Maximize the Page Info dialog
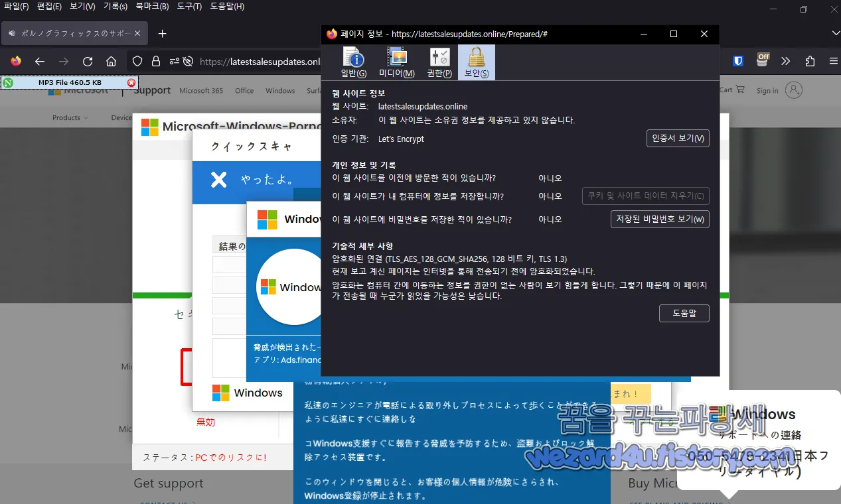Viewport: 841px width, 504px height. tap(674, 34)
